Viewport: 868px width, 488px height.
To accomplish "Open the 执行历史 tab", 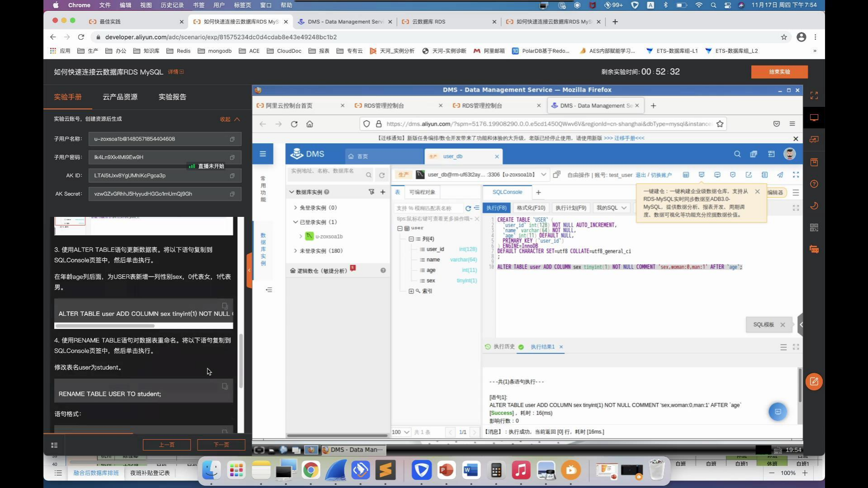I will tap(500, 347).
